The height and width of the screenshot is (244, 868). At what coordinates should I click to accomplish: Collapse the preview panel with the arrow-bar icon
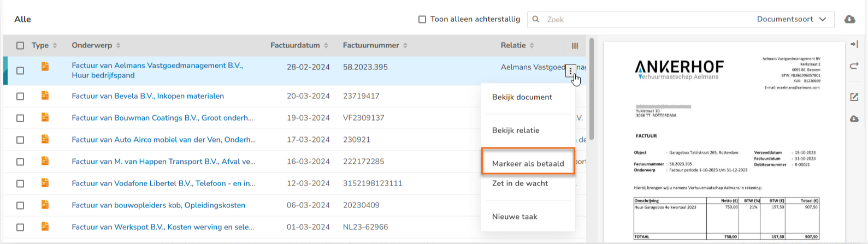[854, 44]
